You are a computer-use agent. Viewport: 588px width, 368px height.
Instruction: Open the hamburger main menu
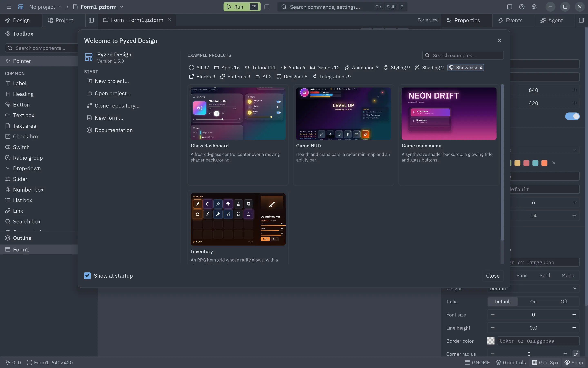[x=9, y=7]
